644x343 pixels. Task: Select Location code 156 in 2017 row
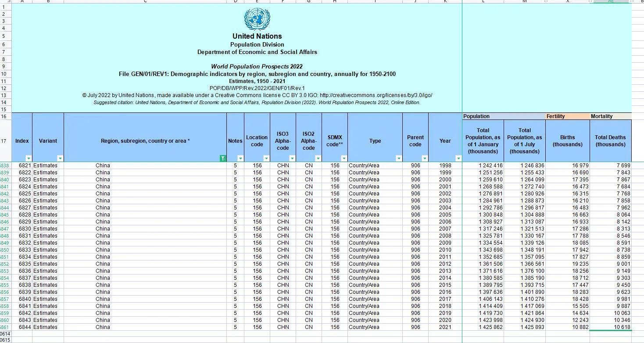[257, 299]
